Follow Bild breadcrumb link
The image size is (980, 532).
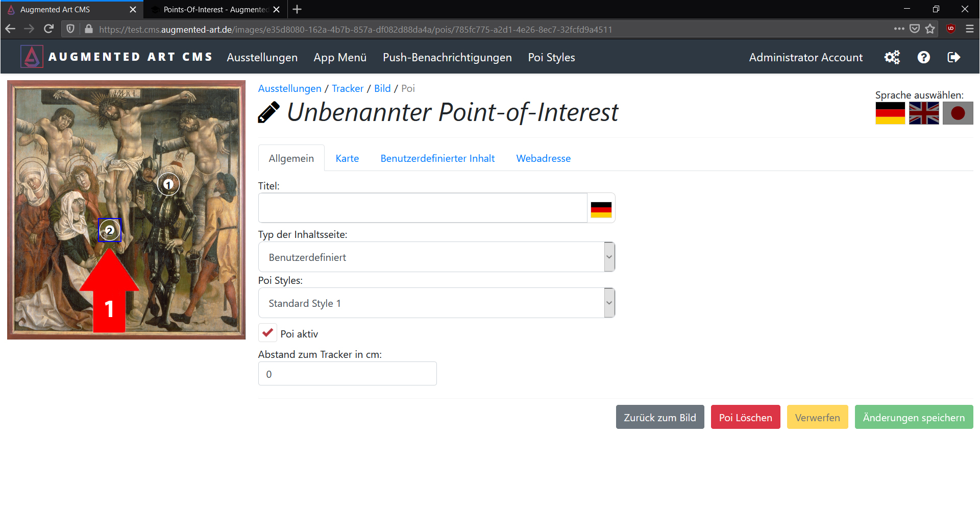click(382, 88)
